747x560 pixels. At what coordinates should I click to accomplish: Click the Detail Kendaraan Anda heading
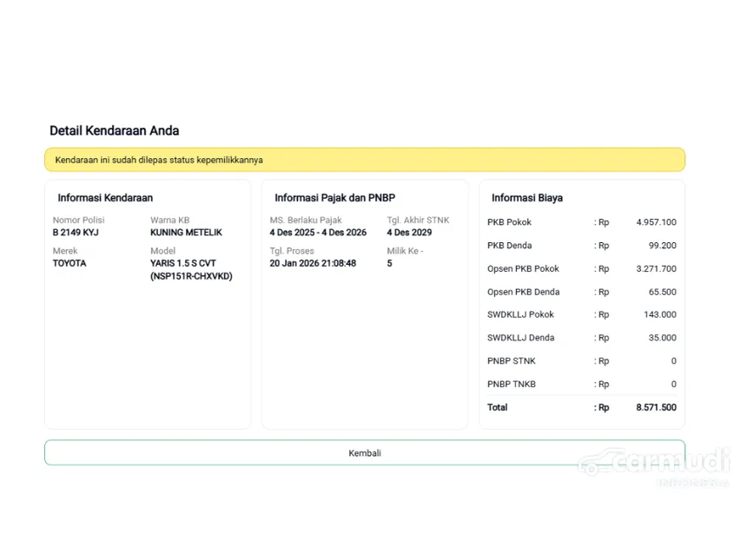(x=114, y=131)
